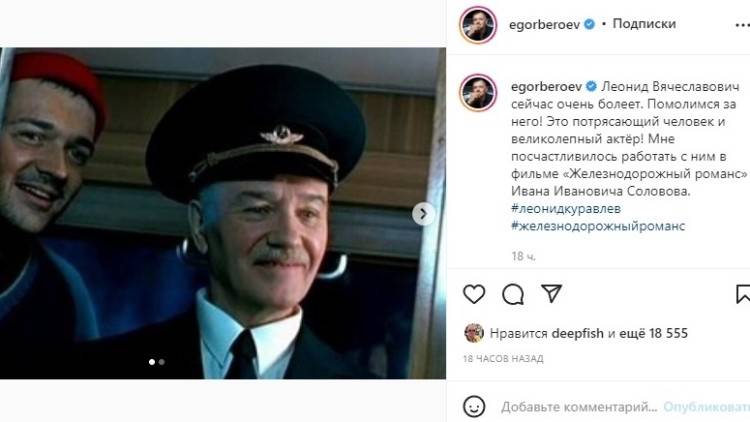Focus the Добавьте комментарий field
This screenshot has height=422, width=750.
click(x=579, y=407)
